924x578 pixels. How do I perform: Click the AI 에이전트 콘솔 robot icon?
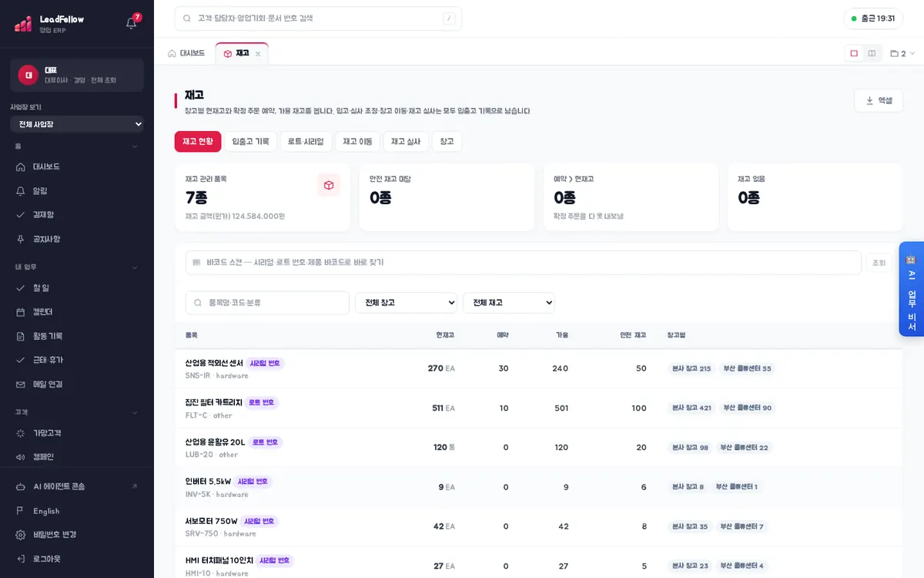point(21,486)
